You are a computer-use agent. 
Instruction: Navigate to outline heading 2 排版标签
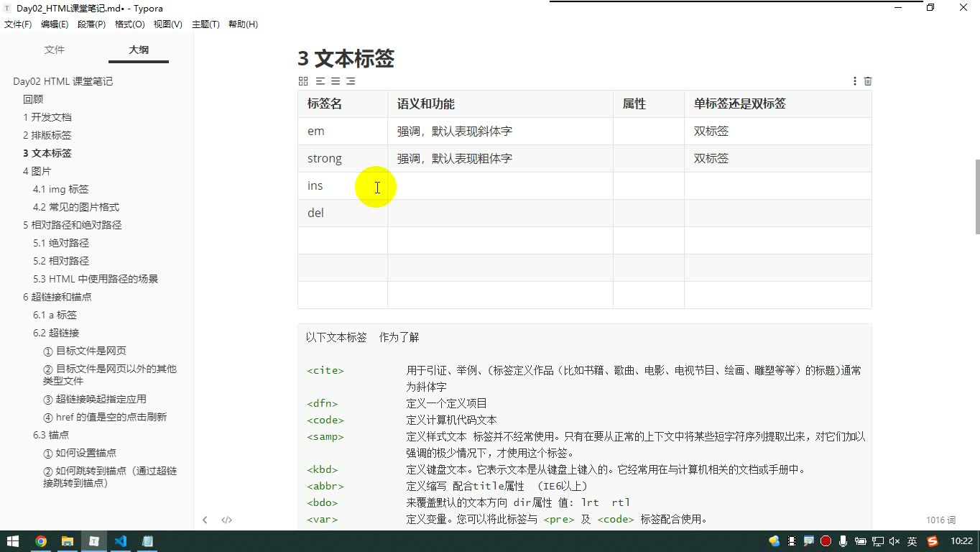click(47, 135)
